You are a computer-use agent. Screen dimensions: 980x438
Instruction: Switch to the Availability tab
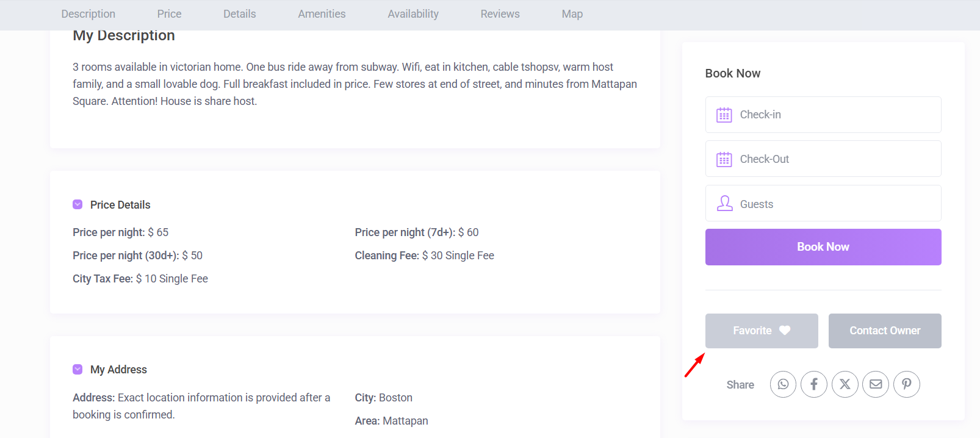(x=413, y=14)
